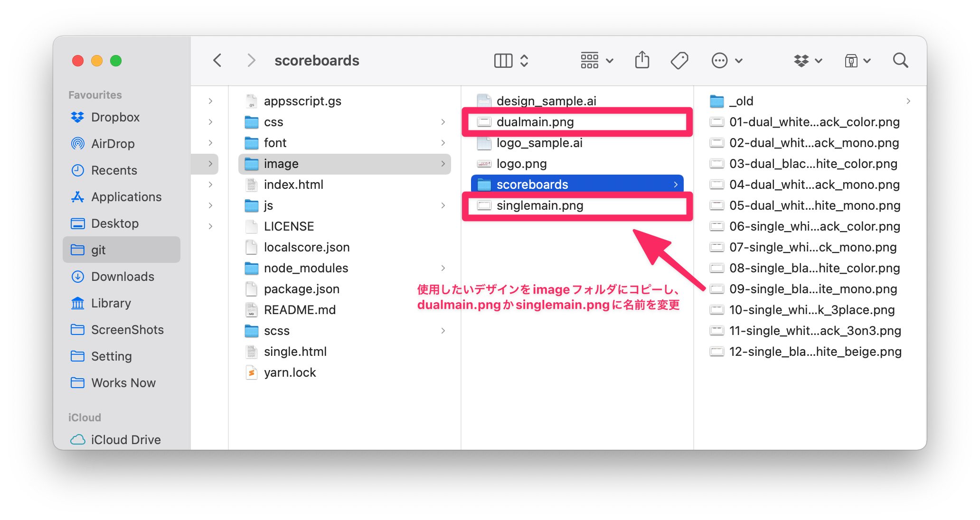
Task: Select the yarn.lock file
Action: click(289, 372)
